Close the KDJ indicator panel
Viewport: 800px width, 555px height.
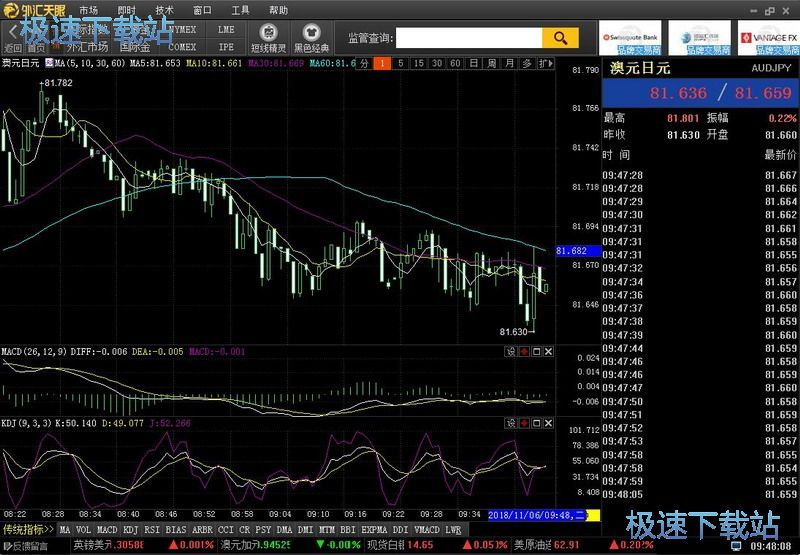[x=548, y=423]
